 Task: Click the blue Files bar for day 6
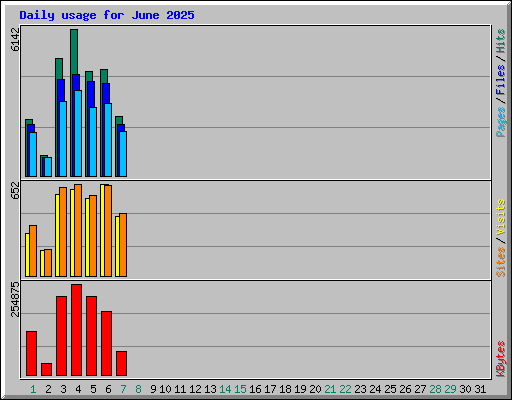point(106,93)
